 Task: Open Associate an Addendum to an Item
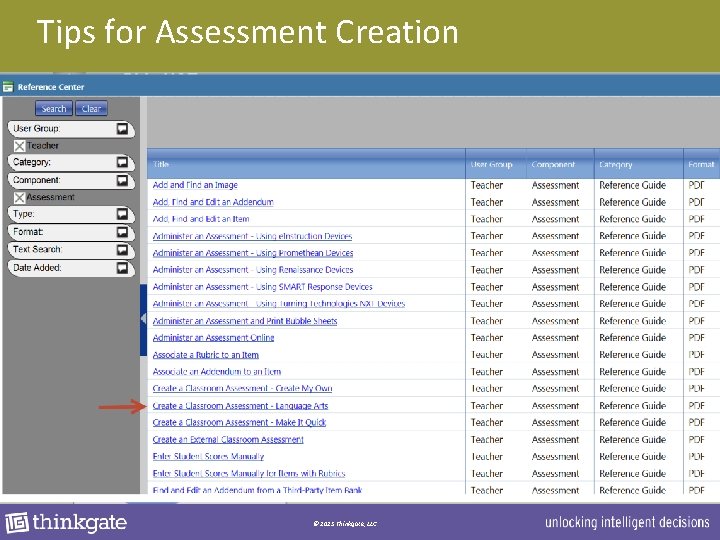click(x=217, y=372)
